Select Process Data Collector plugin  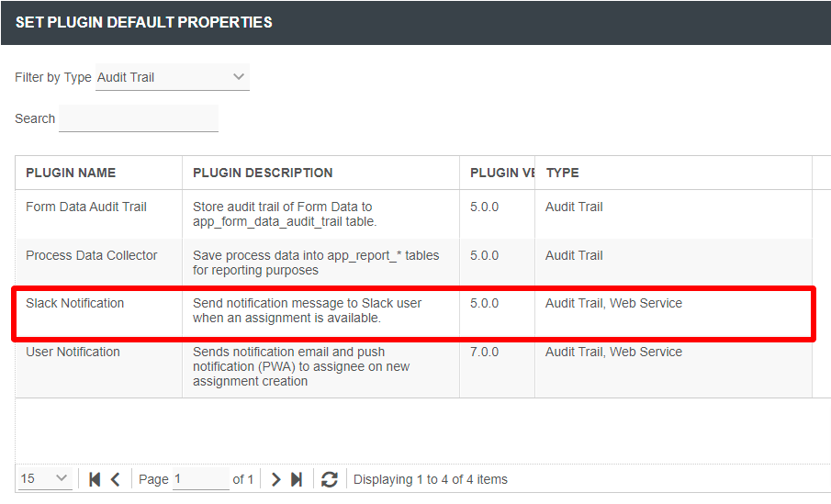(92, 255)
